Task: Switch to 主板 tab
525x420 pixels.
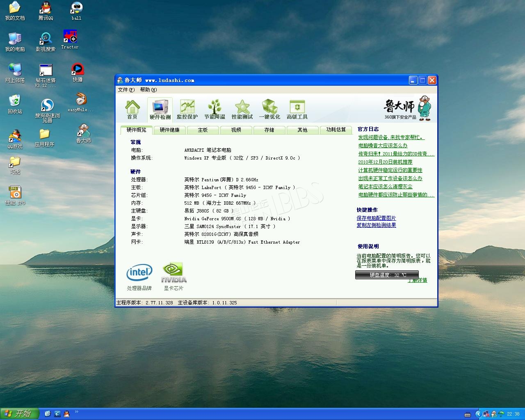Action: (x=203, y=130)
